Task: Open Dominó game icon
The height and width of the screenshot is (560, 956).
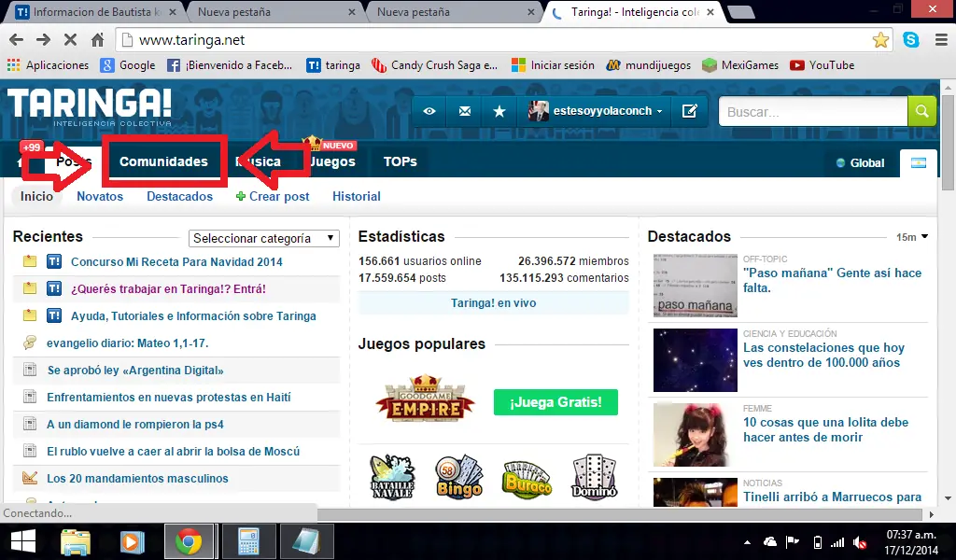Action: coord(595,477)
